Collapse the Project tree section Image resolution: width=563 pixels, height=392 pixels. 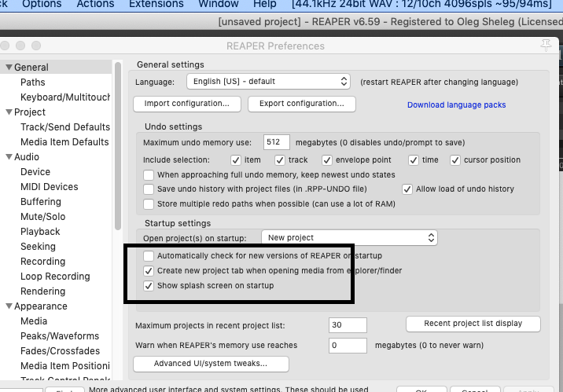[9, 112]
